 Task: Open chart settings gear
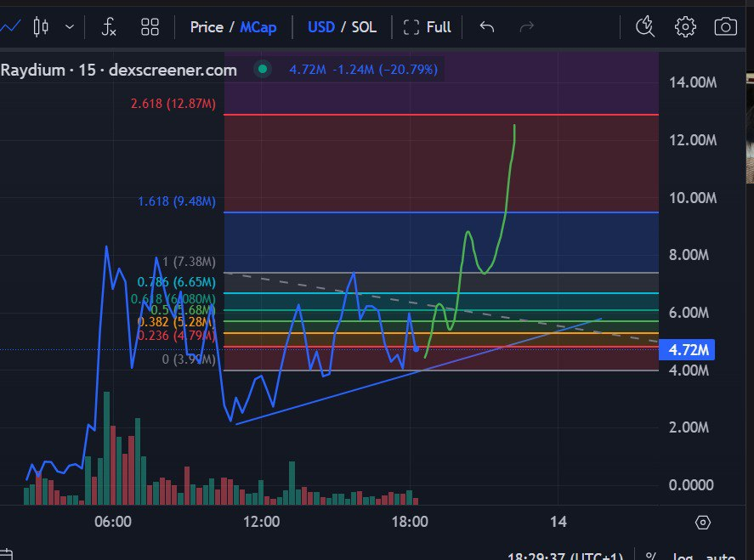tap(685, 27)
